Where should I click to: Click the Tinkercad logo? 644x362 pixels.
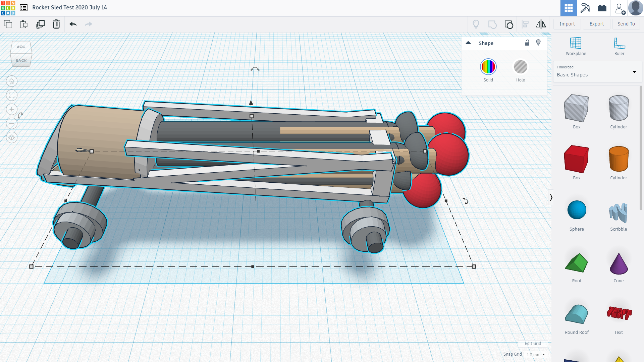(x=8, y=8)
